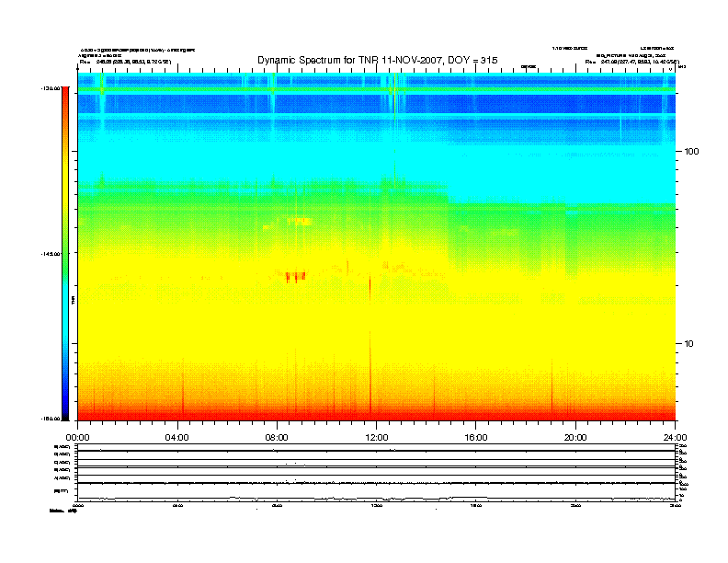Click the '04:00' time axis label
Screen dimensions: 728x563
(176, 438)
